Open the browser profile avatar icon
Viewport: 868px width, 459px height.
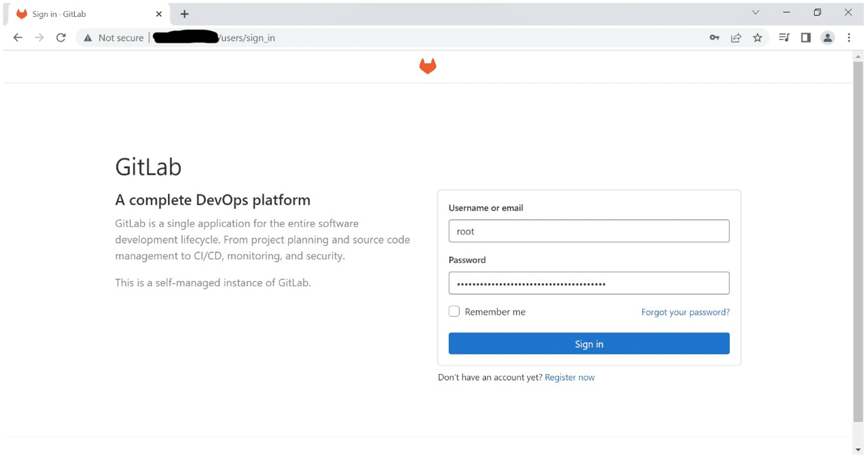[827, 37]
